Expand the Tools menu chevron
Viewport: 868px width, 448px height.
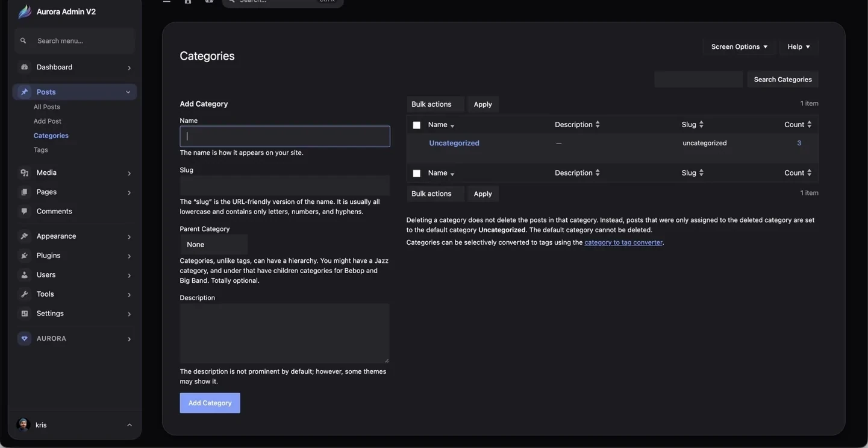point(129,294)
